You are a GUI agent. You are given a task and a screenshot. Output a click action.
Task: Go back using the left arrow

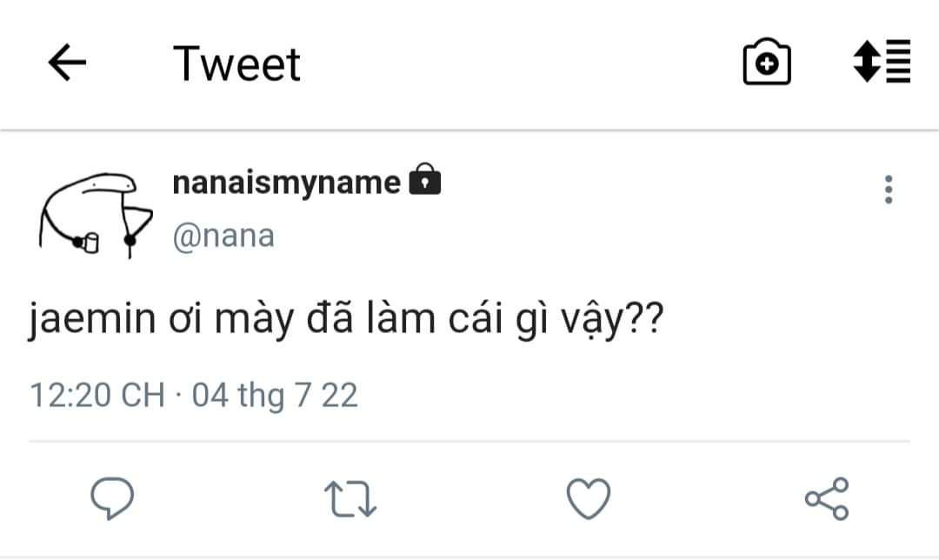click(67, 64)
